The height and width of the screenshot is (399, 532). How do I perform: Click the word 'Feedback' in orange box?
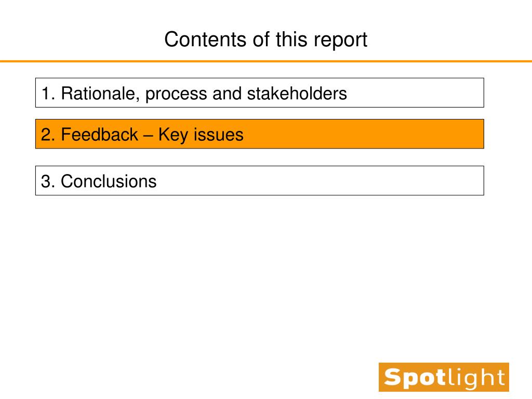pos(99,135)
